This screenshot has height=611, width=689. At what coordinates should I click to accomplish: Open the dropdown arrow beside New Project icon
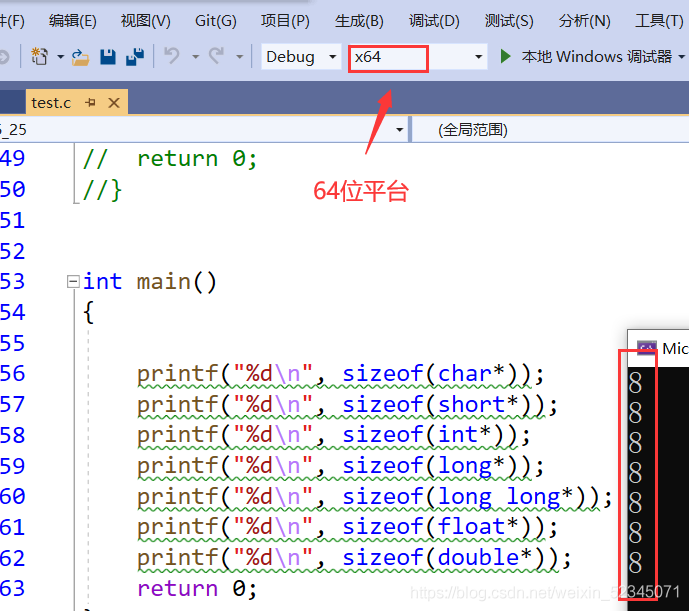[61, 57]
